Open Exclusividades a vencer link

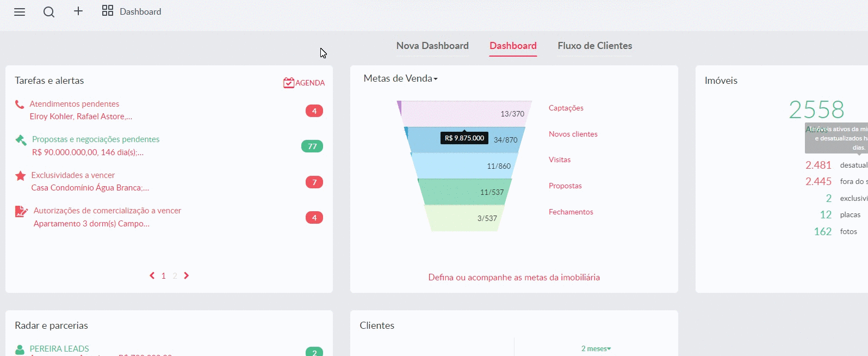pyautogui.click(x=73, y=175)
